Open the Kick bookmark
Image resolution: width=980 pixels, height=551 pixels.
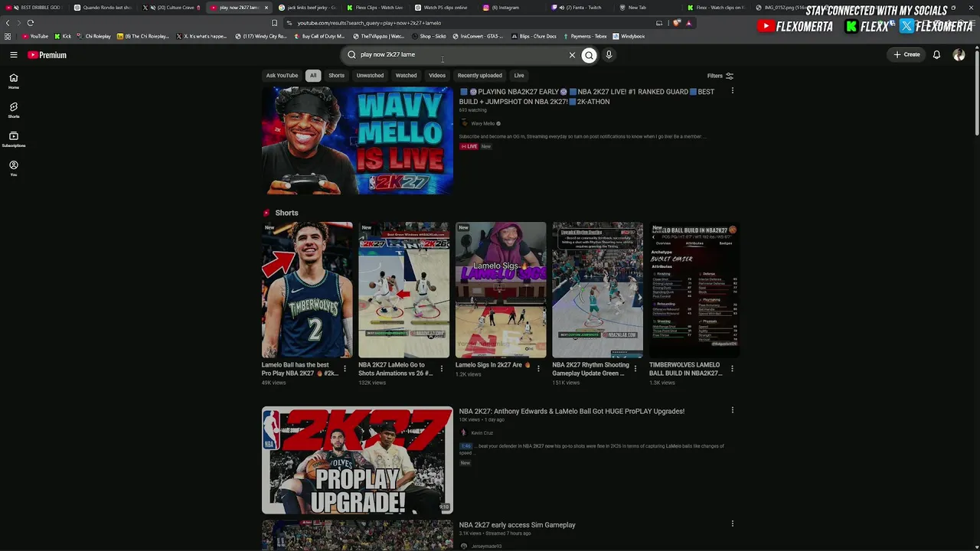coord(63,36)
